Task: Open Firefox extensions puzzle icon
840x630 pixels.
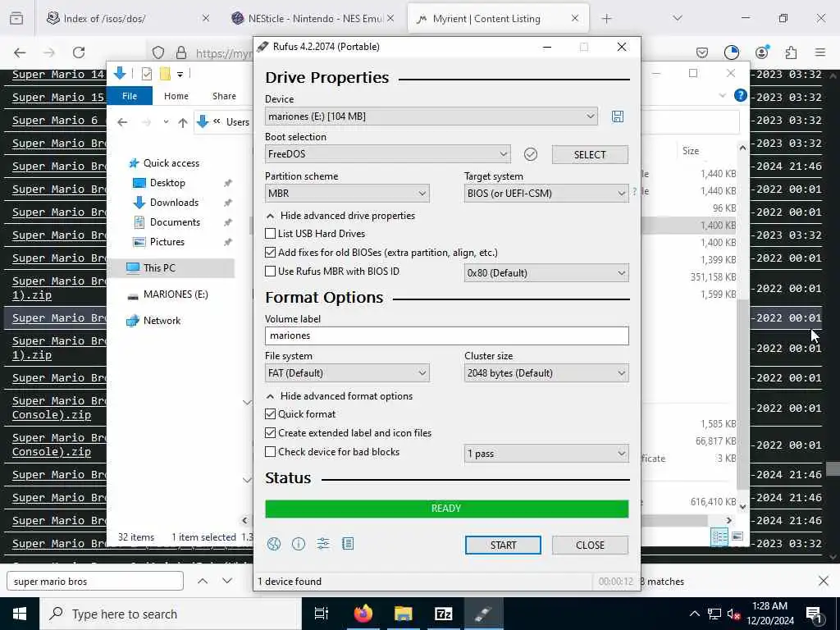Action: pyautogui.click(x=791, y=52)
